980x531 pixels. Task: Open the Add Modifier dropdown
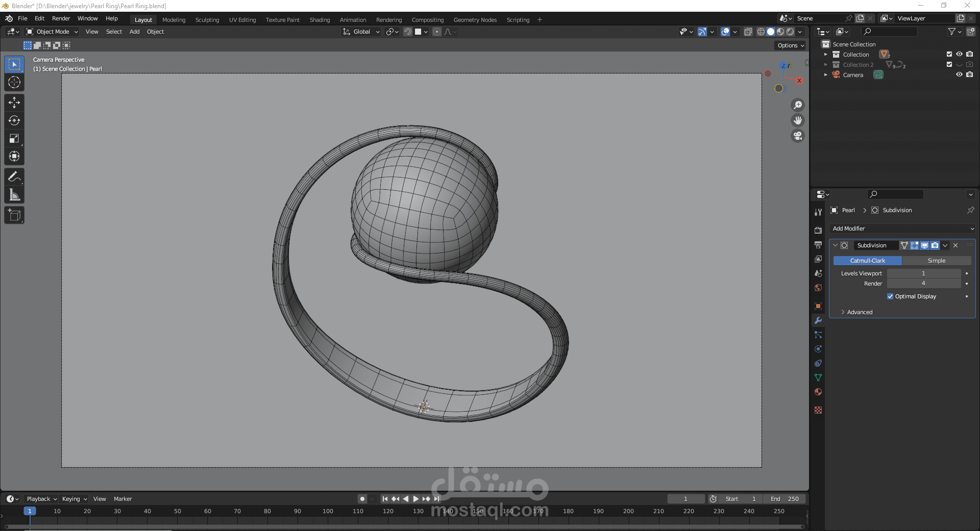pos(902,229)
